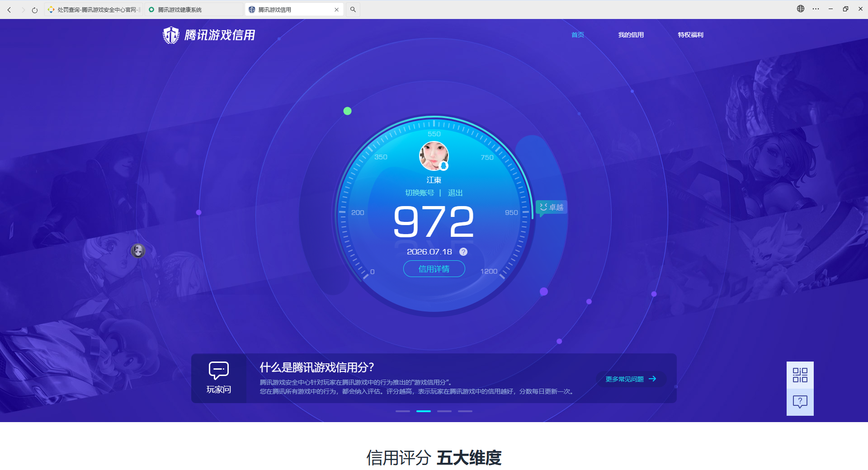Select the third carousel indicator dash
868x470 pixels.
point(444,411)
